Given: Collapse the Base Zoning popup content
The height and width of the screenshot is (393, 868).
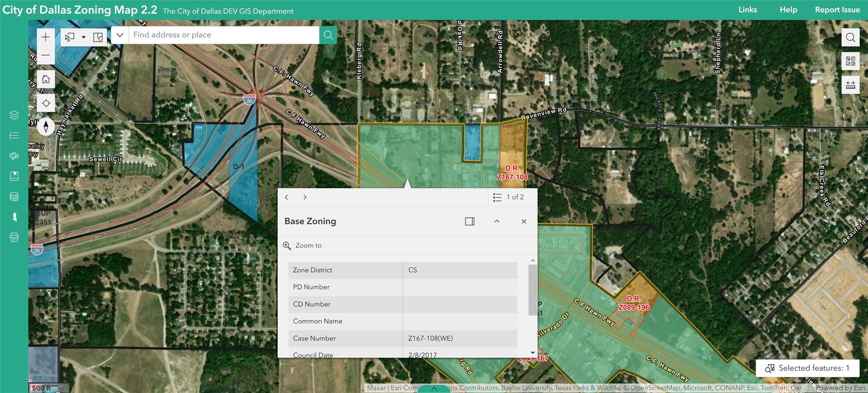Looking at the screenshot, I should click(x=496, y=221).
